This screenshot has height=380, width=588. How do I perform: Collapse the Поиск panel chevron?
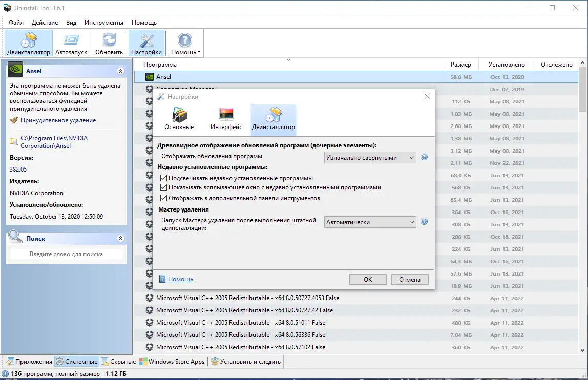[x=120, y=238]
